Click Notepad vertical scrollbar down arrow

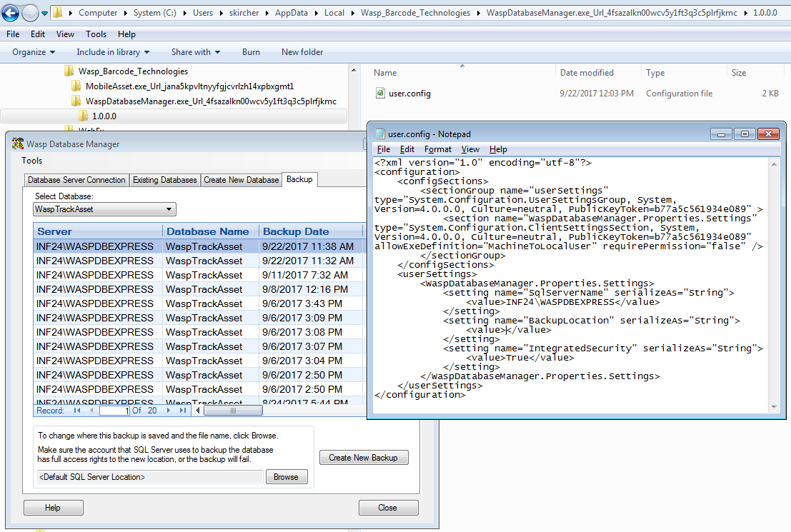[x=774, y=407]
